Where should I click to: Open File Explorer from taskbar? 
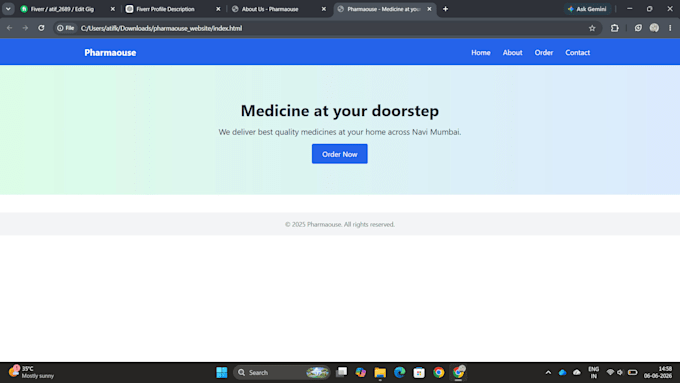tap(380, 372)
